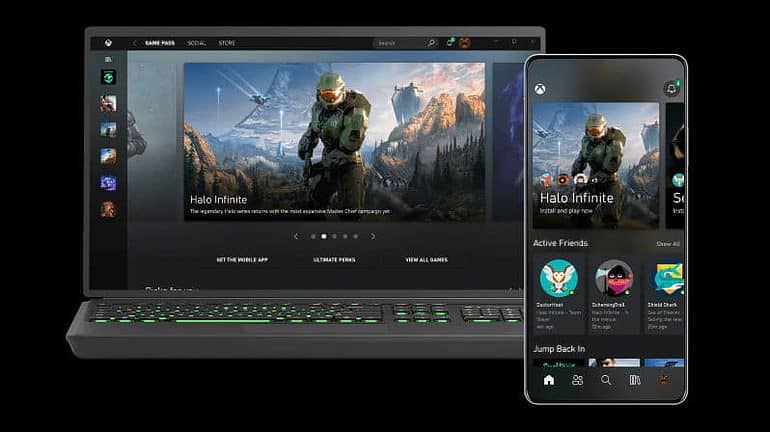Tap Library icon in phone nav bar
The image size is (770, 432).
[634, 380]
